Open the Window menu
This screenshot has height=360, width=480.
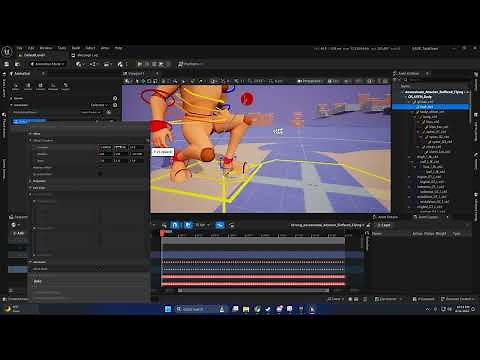[x=46, y=48]
